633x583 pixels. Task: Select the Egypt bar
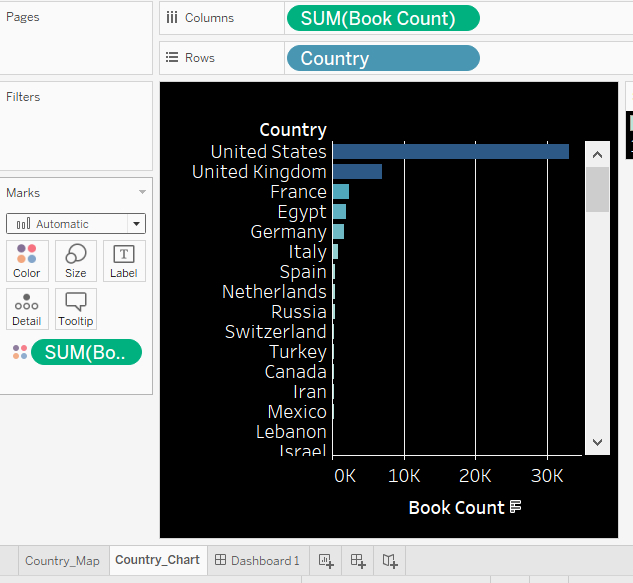(340, 212)
